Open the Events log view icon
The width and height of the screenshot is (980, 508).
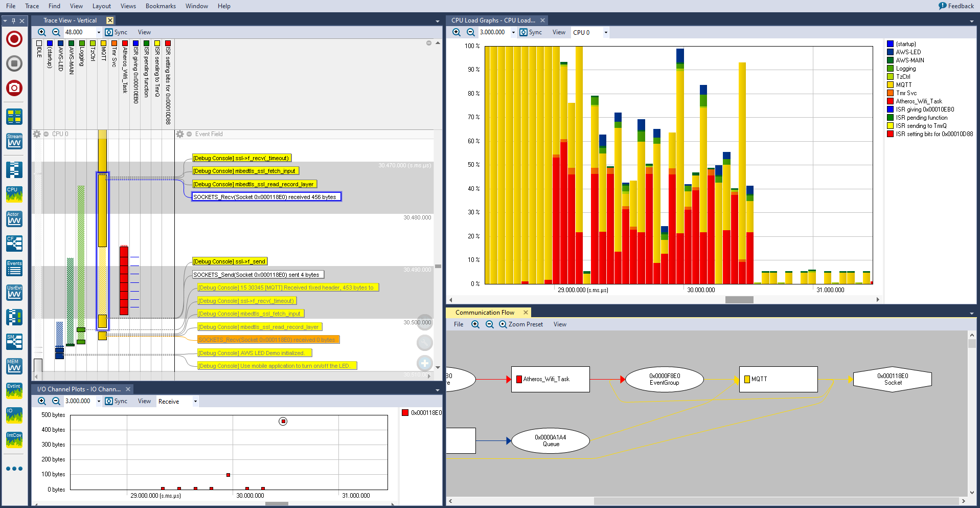[14, 268]
